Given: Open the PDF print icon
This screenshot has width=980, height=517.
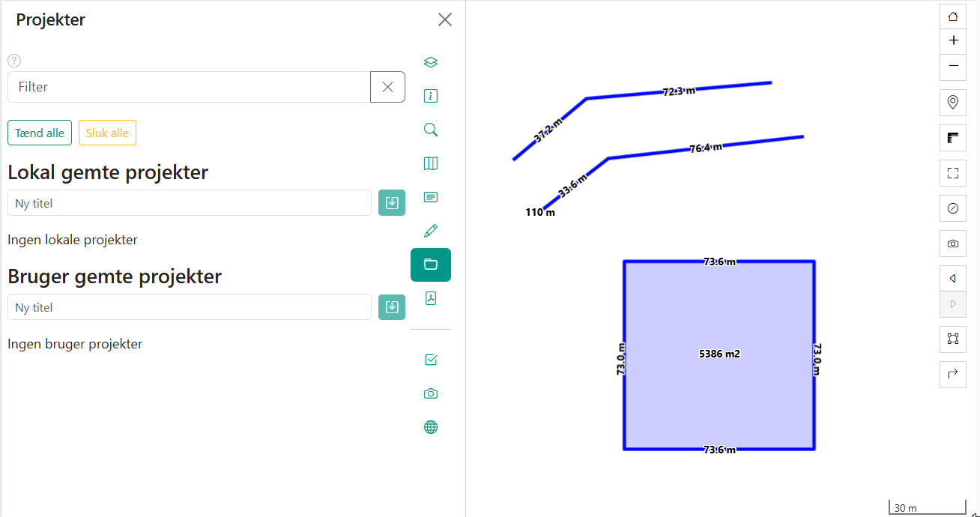Looking at the screenshot, I should pos(430,298).
